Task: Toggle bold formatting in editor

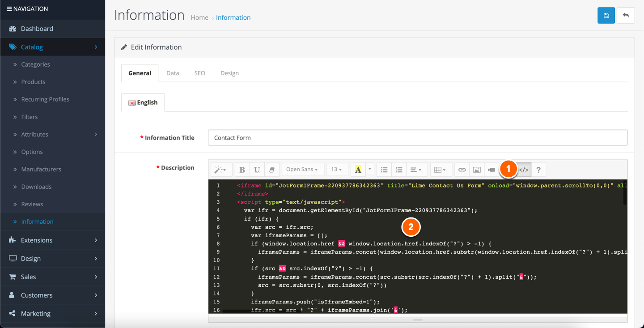Action: coord(242,170)
